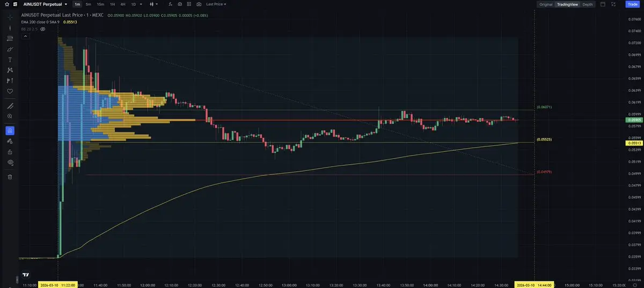
Task: Add AINUSDT to favorites with star icon
Action: click(x=6, y=4)
